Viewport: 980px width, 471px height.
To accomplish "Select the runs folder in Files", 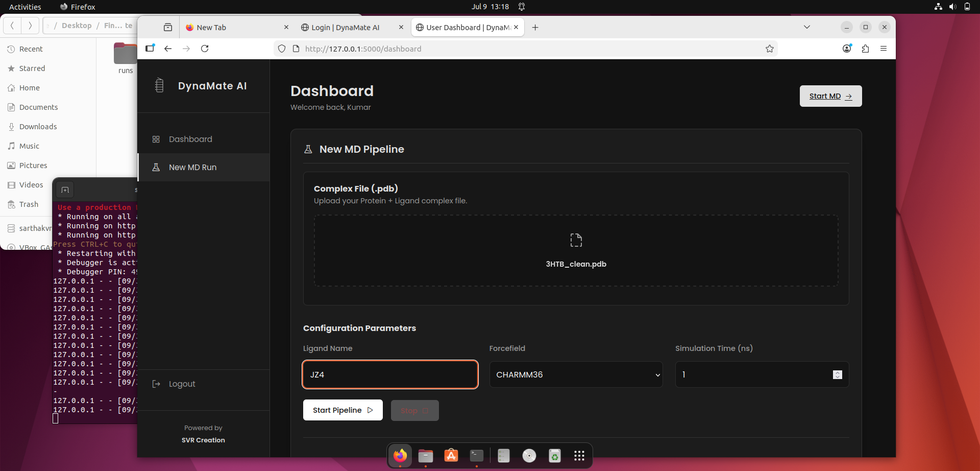I will pyautogui.click(x=126, y=58).
